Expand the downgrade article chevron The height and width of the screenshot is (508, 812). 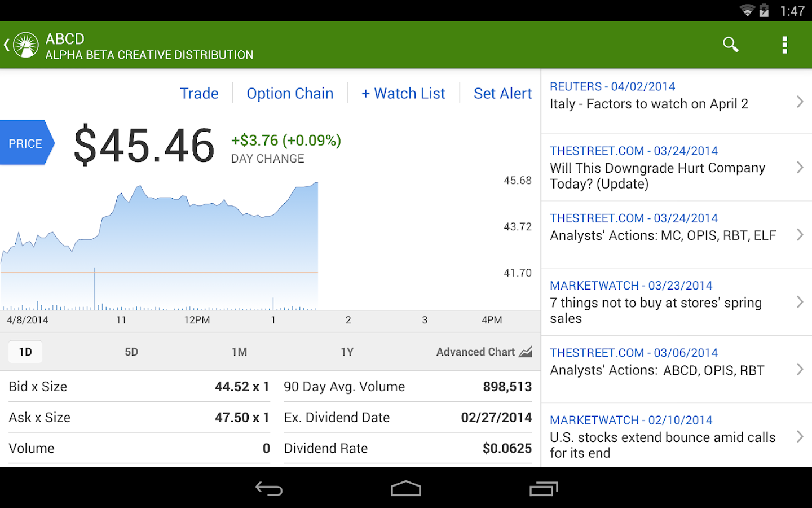800,167
